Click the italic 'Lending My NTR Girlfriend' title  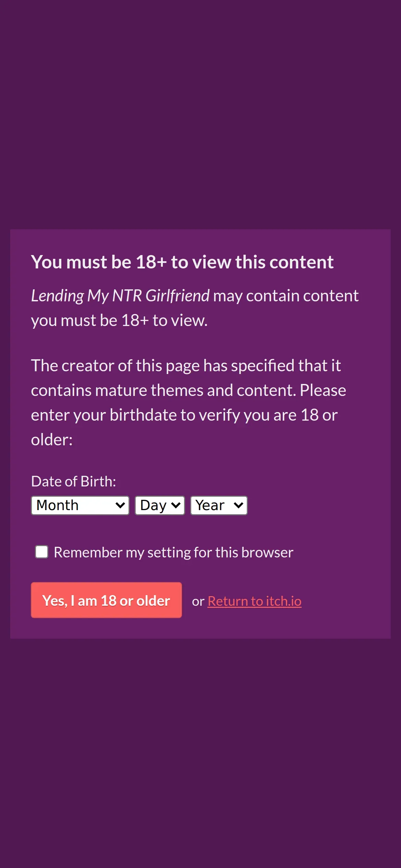coord(120,296)
